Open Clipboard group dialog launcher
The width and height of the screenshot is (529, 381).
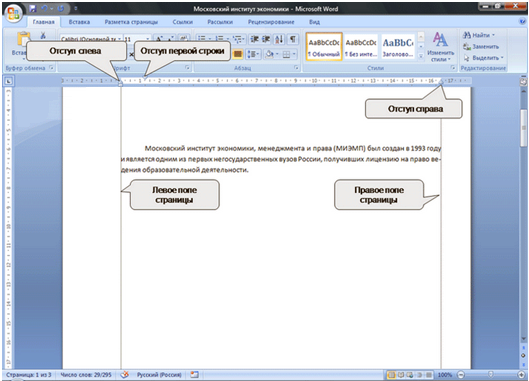(x=52, y=68)
